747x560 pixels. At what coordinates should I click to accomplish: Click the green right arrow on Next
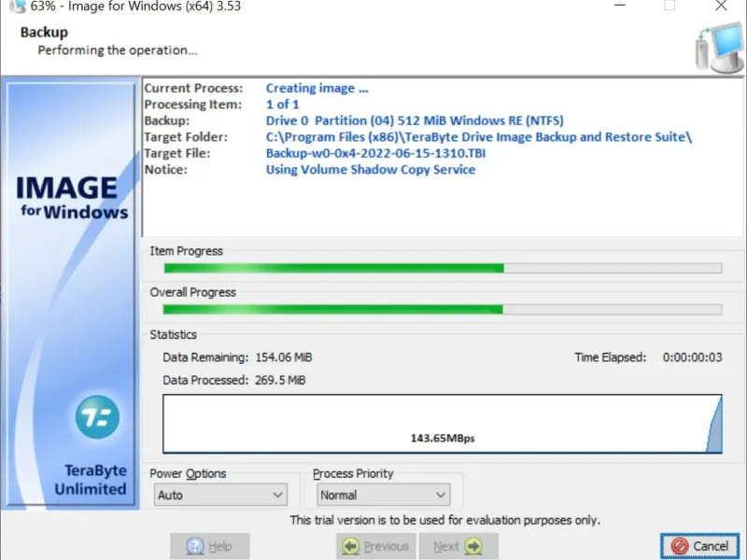tap(473, 546)
